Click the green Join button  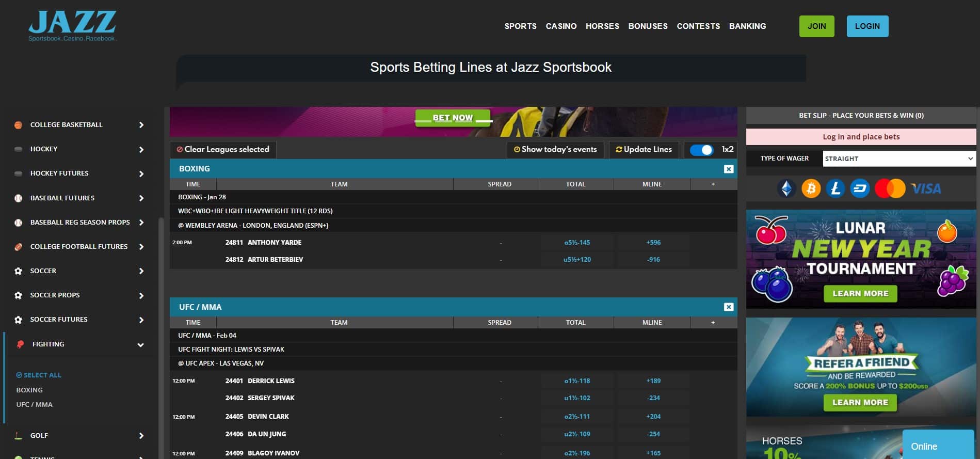coord(816,26)
